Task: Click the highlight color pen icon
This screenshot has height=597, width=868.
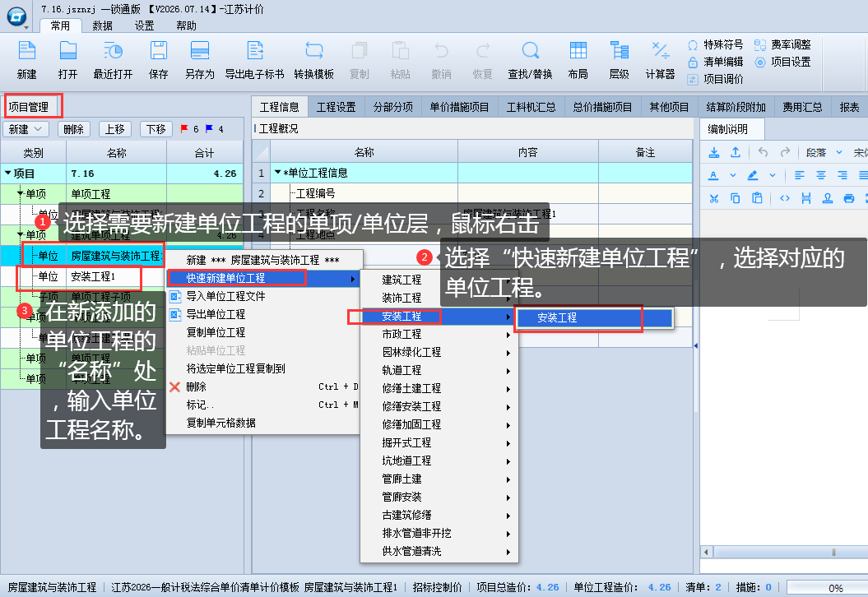Action: point(752,175)
